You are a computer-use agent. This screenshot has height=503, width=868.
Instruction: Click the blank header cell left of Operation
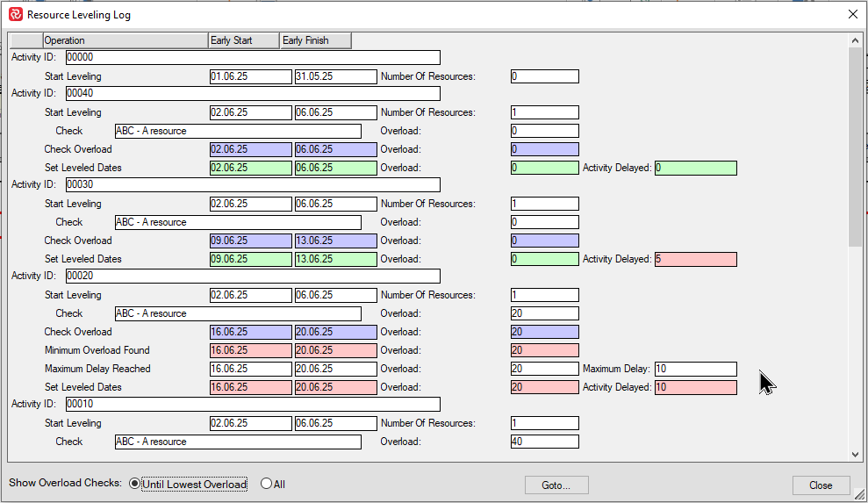(x=26, y=40)
